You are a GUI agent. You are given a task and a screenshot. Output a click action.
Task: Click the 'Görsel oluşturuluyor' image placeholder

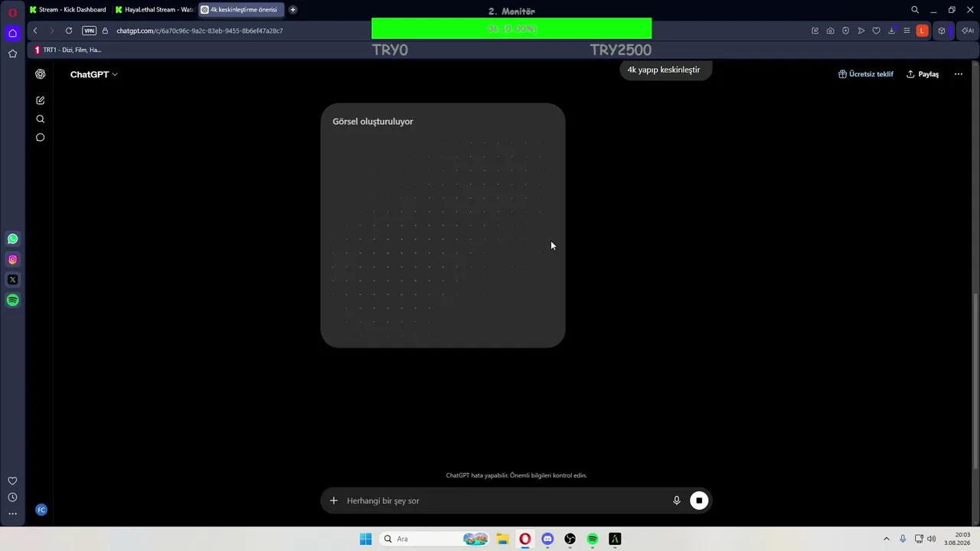coord(443,226)
